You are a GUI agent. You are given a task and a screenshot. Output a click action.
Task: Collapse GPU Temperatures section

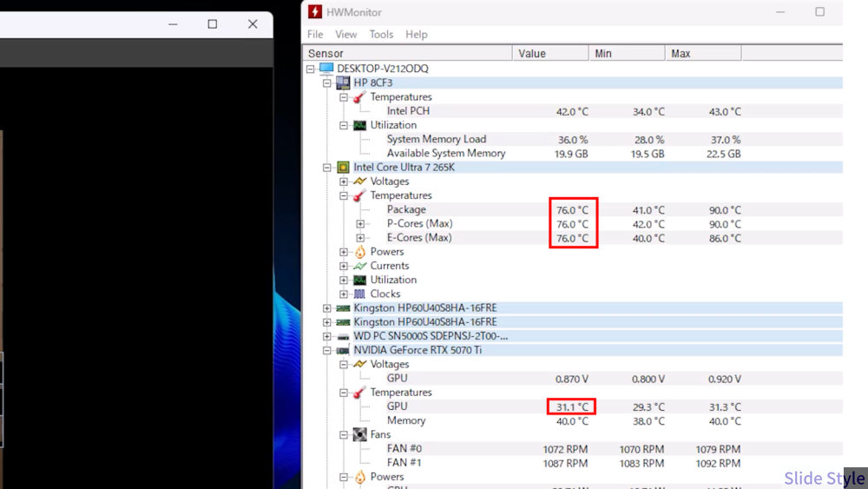click(344, 393)
